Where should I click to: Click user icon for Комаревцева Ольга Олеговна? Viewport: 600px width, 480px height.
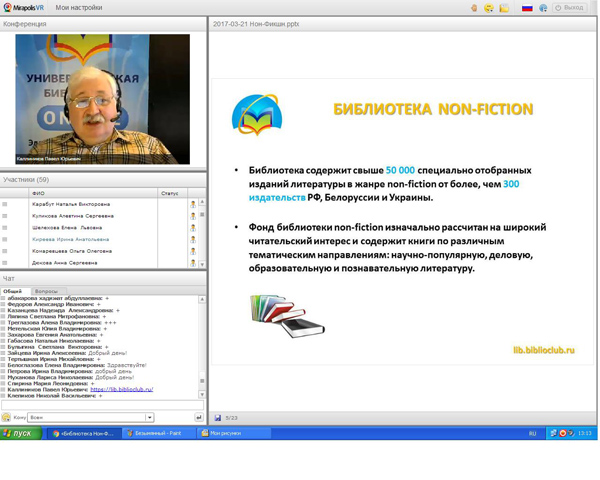193,251
